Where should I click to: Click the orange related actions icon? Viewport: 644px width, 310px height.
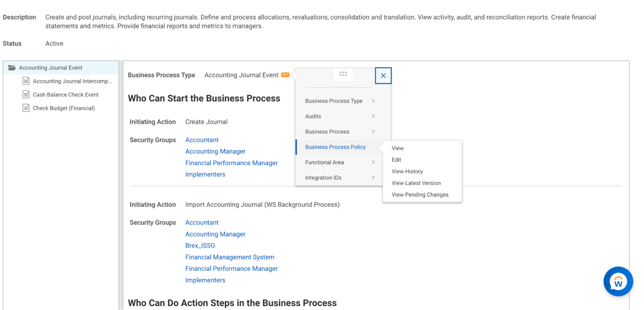(x=285, y=75)
